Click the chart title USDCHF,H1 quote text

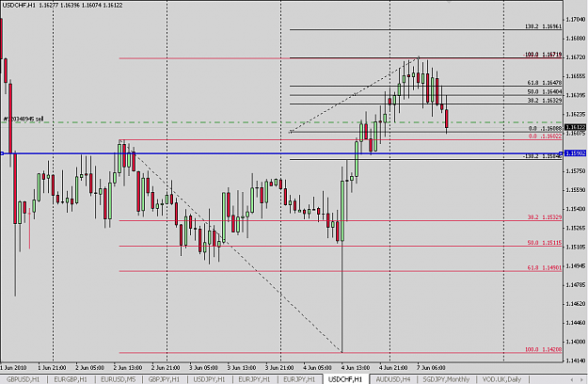62,6
